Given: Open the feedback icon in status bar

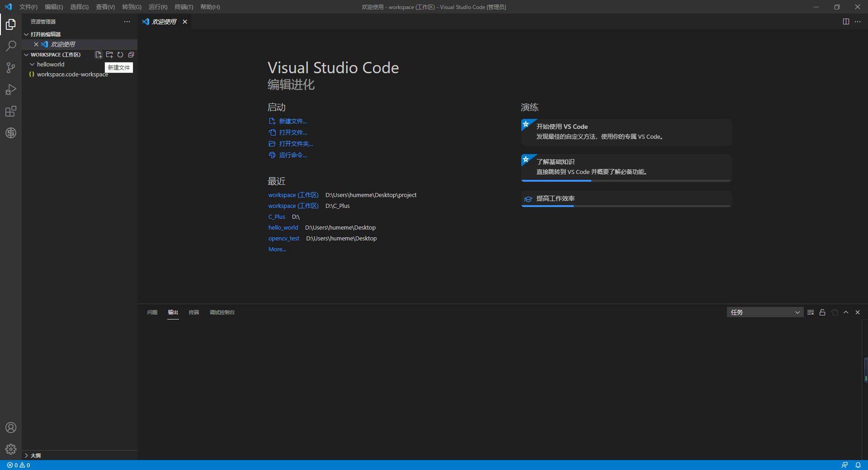Looking at the screenshot, I should (x=844, y=465).
